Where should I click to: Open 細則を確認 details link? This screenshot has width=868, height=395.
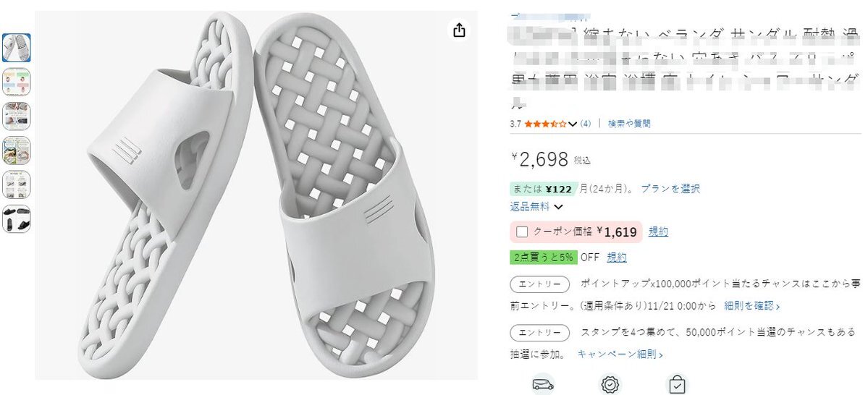tap(752, 306)
